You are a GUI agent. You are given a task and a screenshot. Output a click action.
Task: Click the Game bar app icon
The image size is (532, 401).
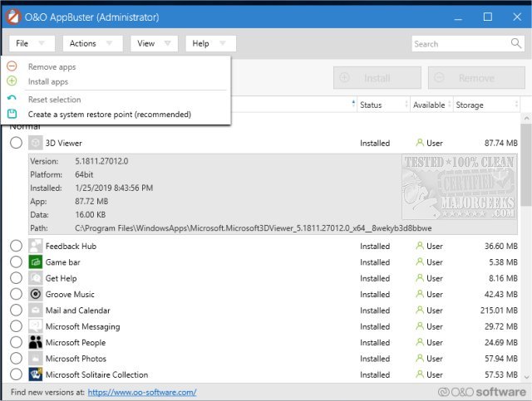click(36, 262)
